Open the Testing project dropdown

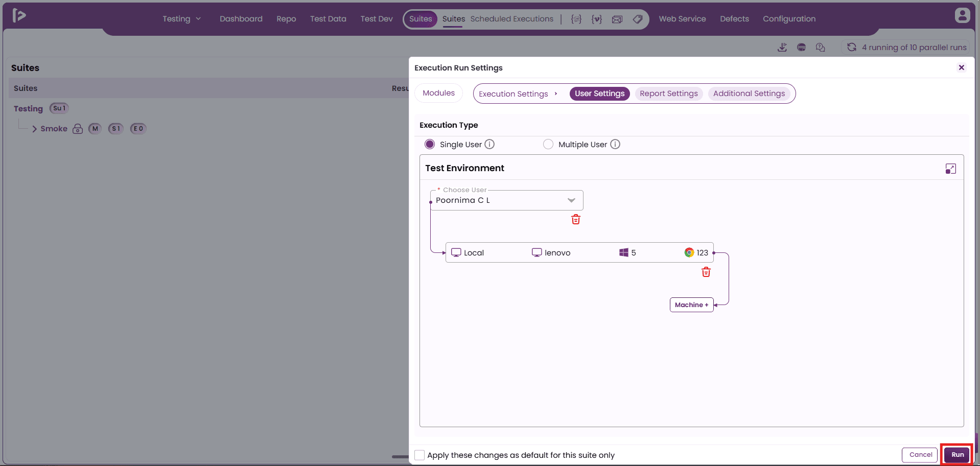(x=182, y=19)
